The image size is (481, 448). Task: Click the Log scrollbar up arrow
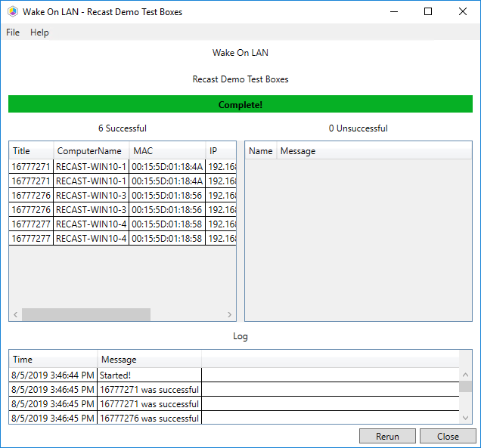tap(465, 375)
